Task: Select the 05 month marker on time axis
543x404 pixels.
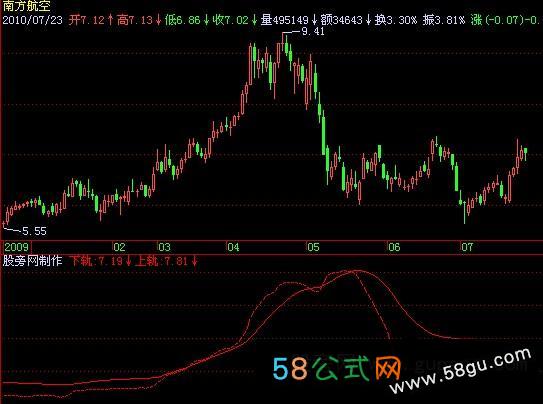Action: coord(313,247)
